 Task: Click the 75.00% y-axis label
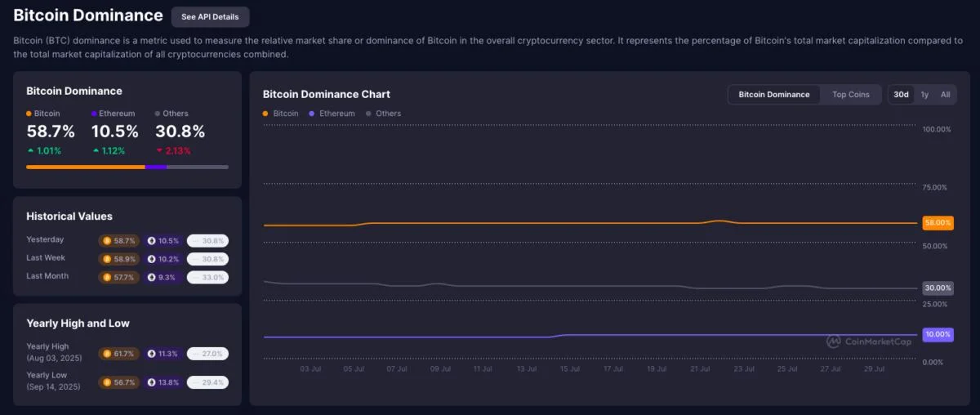tap(934, 188)
